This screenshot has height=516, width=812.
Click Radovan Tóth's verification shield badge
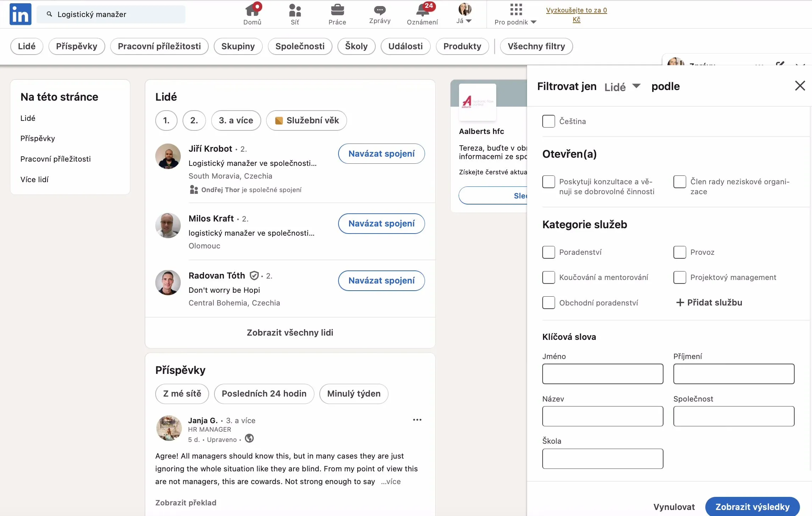click(254, 275)
